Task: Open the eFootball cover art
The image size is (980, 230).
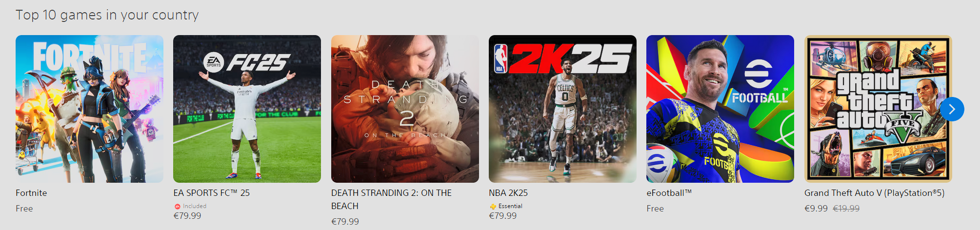Action: pos(720,109)
